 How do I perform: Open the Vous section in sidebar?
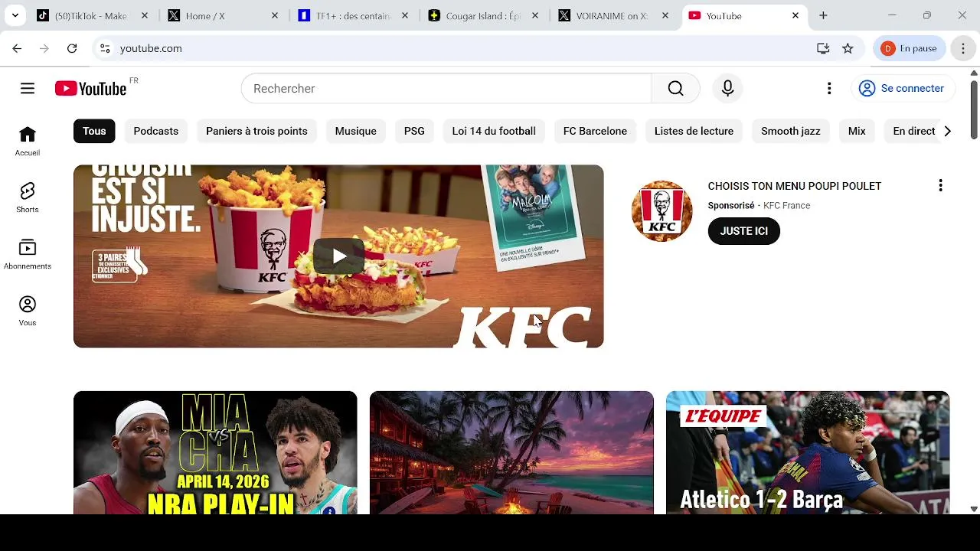pyautogui.click(x=28, y=311)
